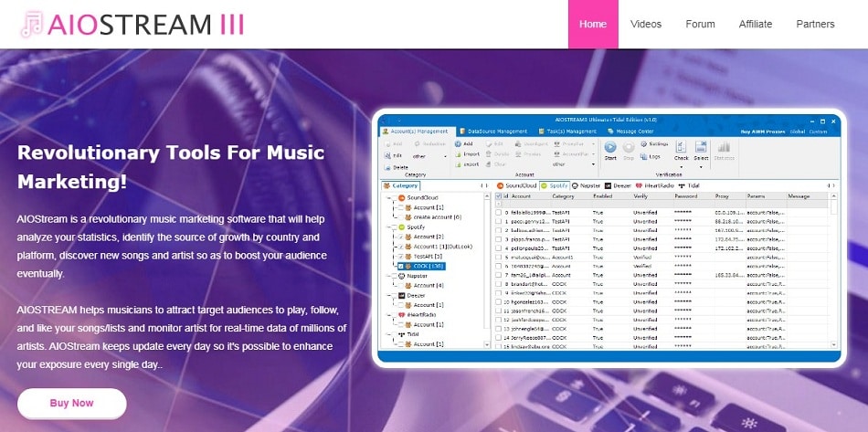Check the row 10 account checkbox
Viewport: 868px width, 432px height.
tap(499, 302)
